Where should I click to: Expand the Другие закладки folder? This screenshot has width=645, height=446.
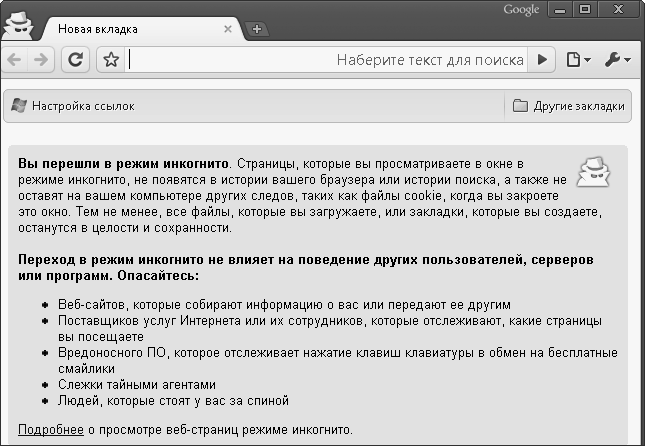(x=568, y=105)
